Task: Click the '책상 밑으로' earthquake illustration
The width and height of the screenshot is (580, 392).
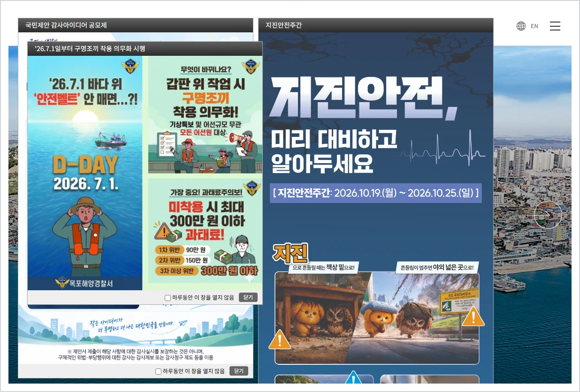Action: tap(322, 317)
